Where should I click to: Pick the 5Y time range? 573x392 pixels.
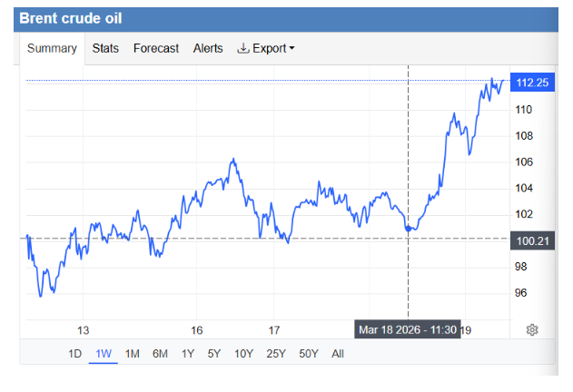214,354
